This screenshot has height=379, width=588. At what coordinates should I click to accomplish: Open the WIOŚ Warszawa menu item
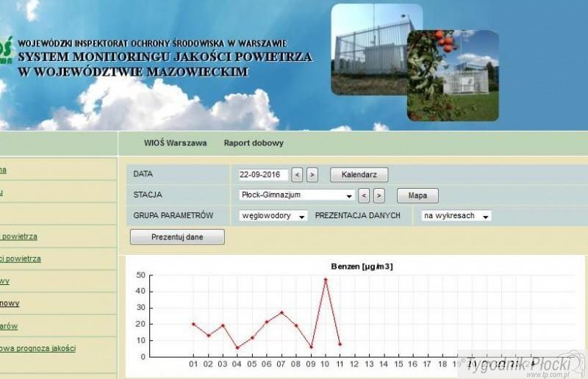(x=175, y=142)
